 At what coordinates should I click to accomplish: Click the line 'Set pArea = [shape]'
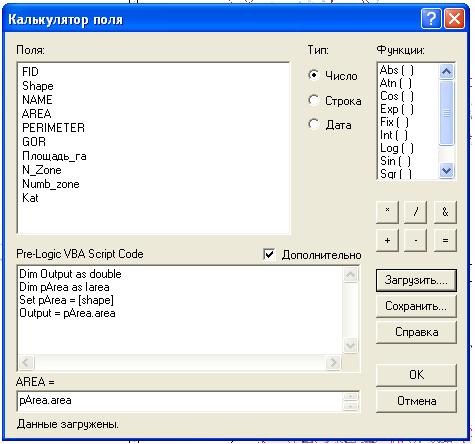tap(66, 300)
